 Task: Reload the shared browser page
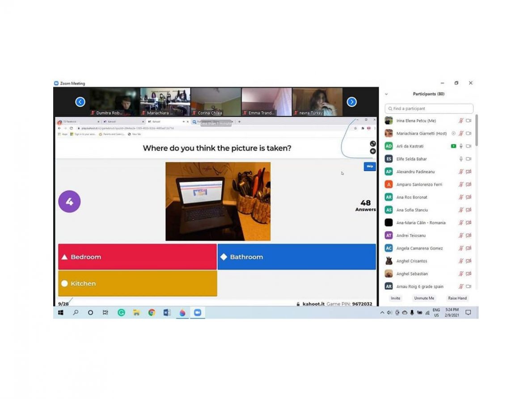pos(71,128)
